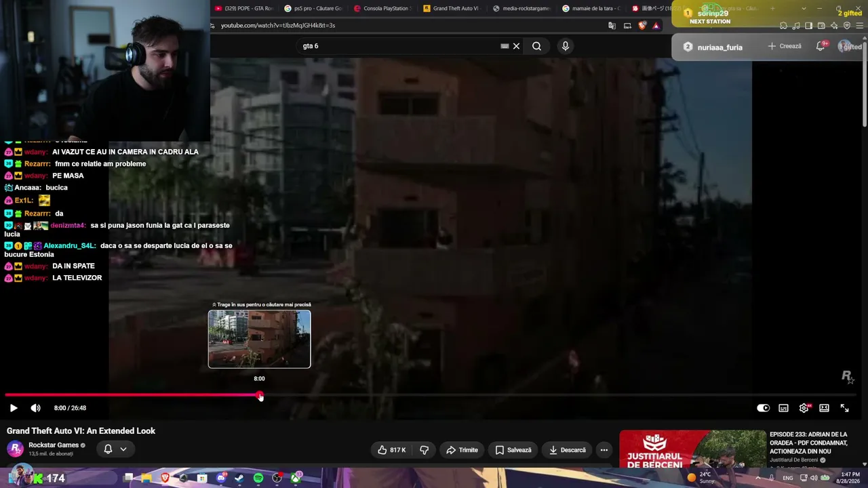The height and width of the screenshot is (488, 868).
Task: Click the ENG language indicator
Action: (787, 478)
